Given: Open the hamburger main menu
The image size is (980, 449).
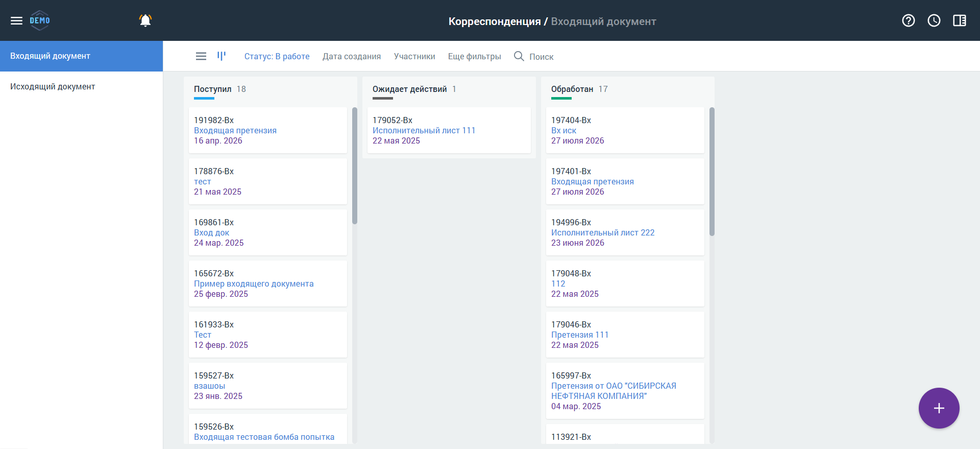Looking at the screenshot, I should (16, 20).
